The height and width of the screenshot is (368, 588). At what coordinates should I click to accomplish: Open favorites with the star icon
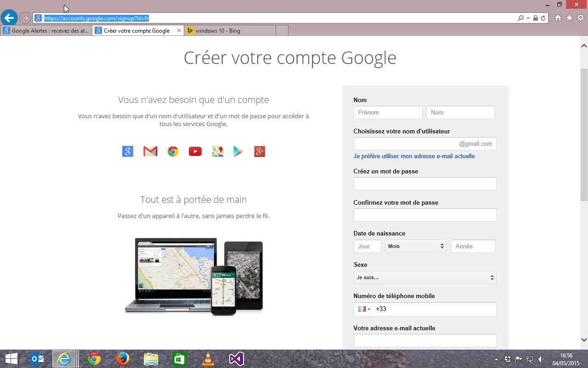569,18
